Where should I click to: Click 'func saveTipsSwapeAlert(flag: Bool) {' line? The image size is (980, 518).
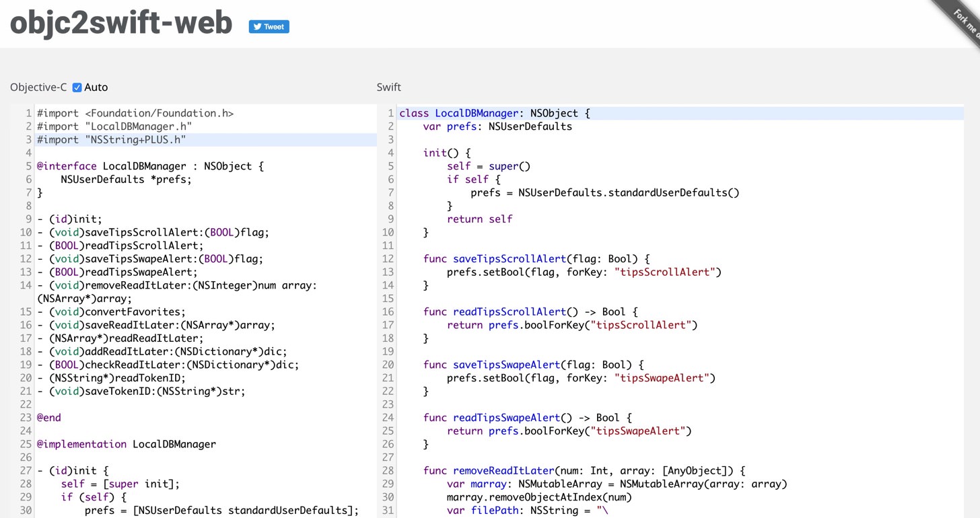[534, 365]
